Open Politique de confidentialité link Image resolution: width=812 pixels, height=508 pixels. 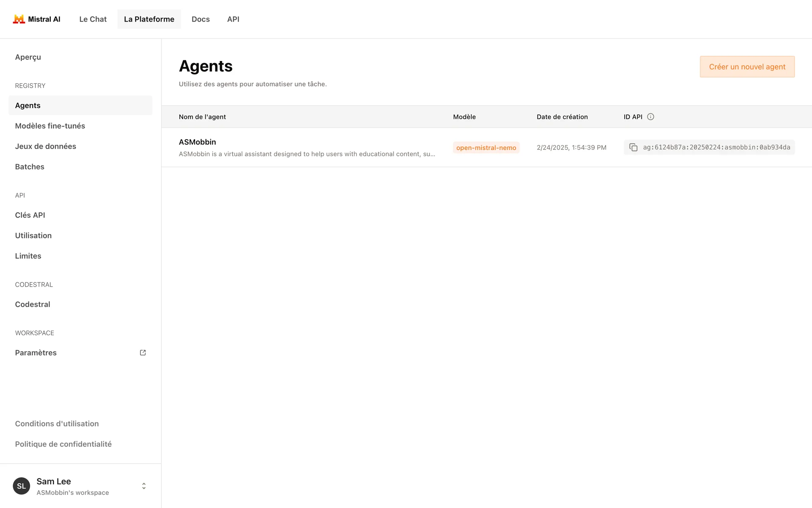[x=63, y=444]
